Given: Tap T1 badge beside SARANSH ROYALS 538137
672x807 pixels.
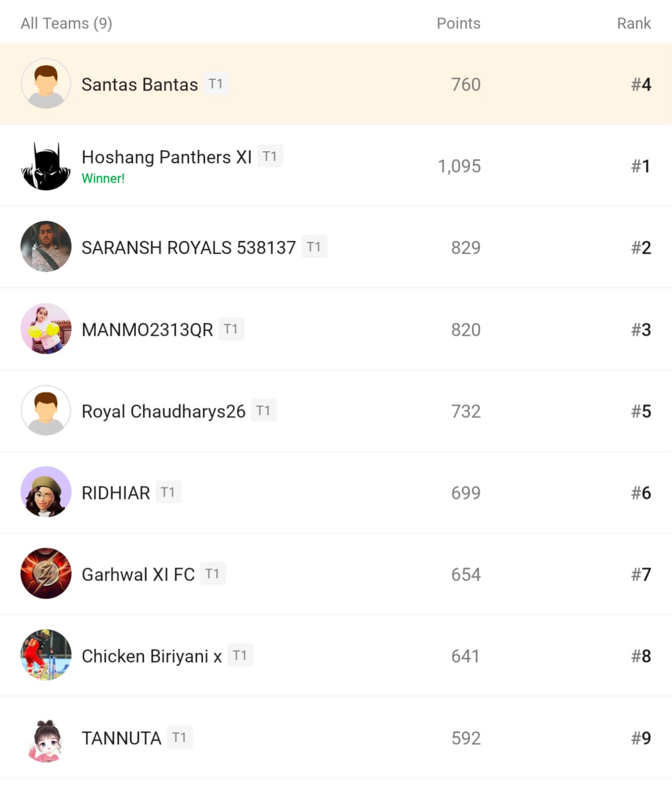Looking at the screenshot, I should click(x=314, y=247).
